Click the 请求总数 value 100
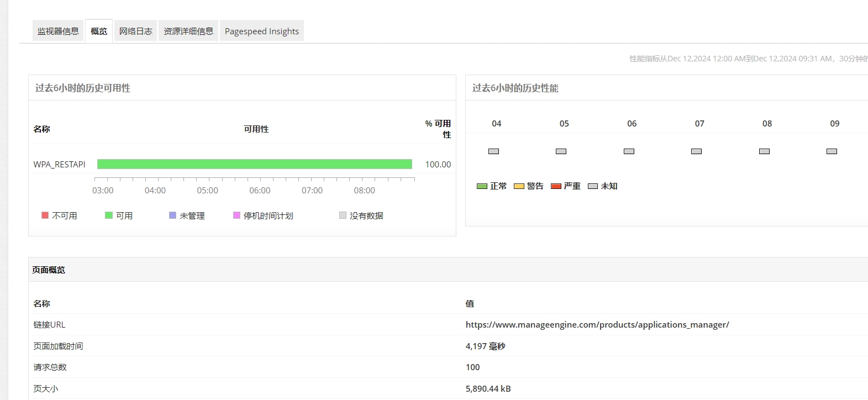Image resolution: width=868 pixels, height=400 pixels. click(472, 367)
